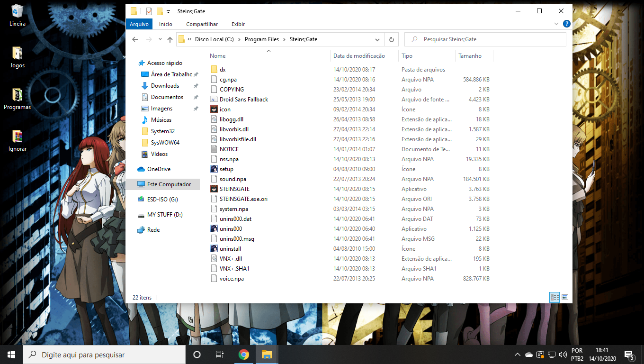Image resolution: width=644 pixels, height=364 pixels.
Task: Open Cortana circle on taskbar
Action: (x=197, y=355)
